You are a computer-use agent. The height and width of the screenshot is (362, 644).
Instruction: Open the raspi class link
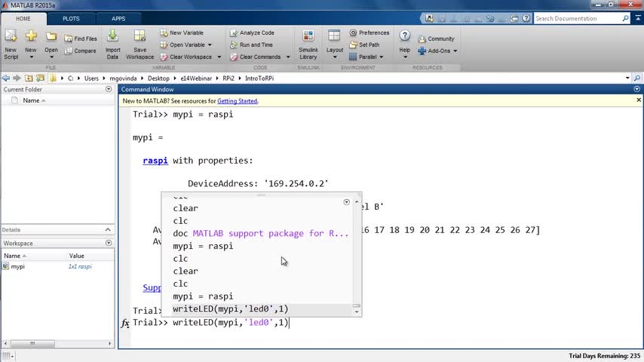[x=155, y=161]
